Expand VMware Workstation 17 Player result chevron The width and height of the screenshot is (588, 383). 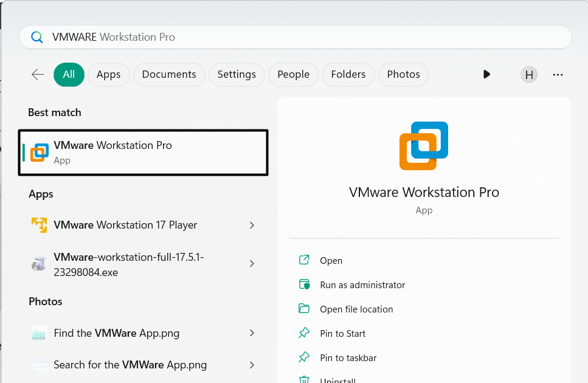pos(252,225)
